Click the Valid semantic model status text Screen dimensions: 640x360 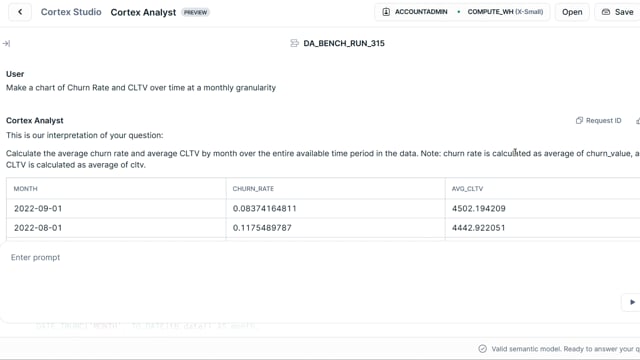565,349
